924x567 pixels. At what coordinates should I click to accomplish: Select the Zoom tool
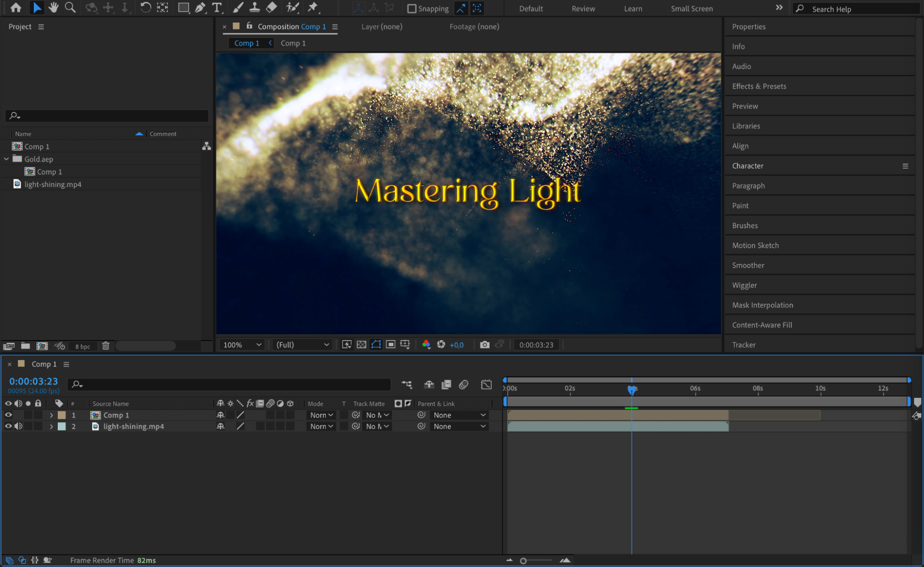pos(70,8)
